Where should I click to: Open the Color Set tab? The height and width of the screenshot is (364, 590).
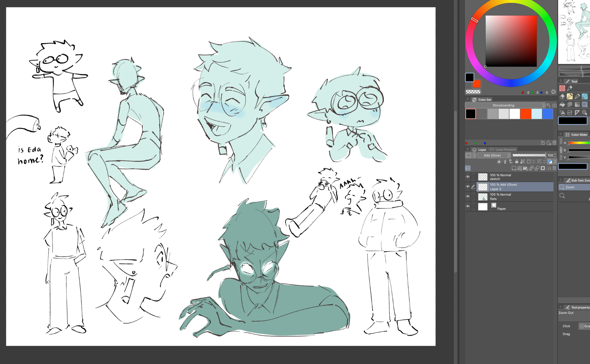tap(484, 100)
